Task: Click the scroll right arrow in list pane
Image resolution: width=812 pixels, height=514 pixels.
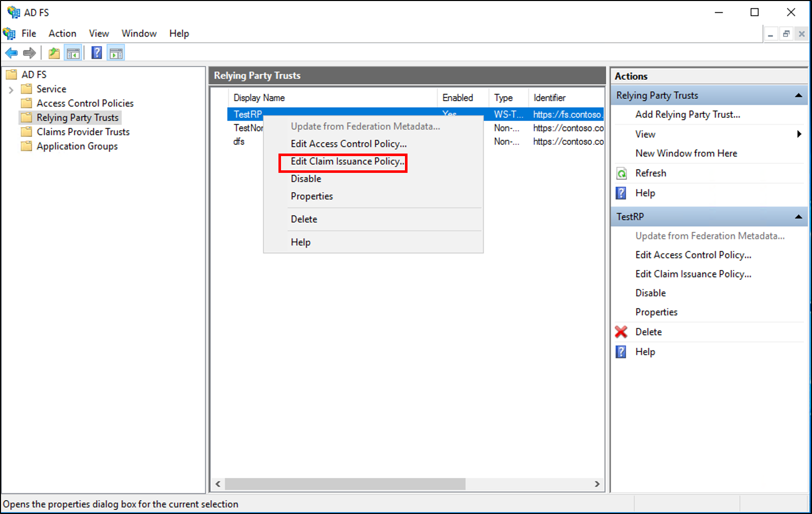Action: tap(597, 484)
